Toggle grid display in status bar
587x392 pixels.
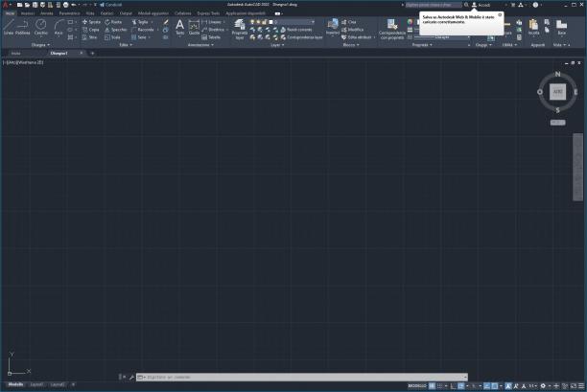(433, 385)
